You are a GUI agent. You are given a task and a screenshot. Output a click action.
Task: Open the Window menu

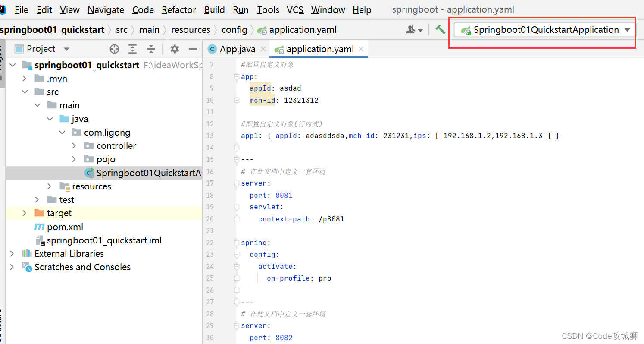tap(328, 9)
